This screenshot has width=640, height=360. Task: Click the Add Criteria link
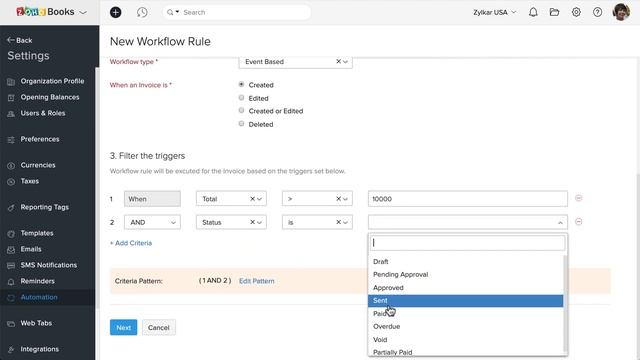(x=131, y=243)
